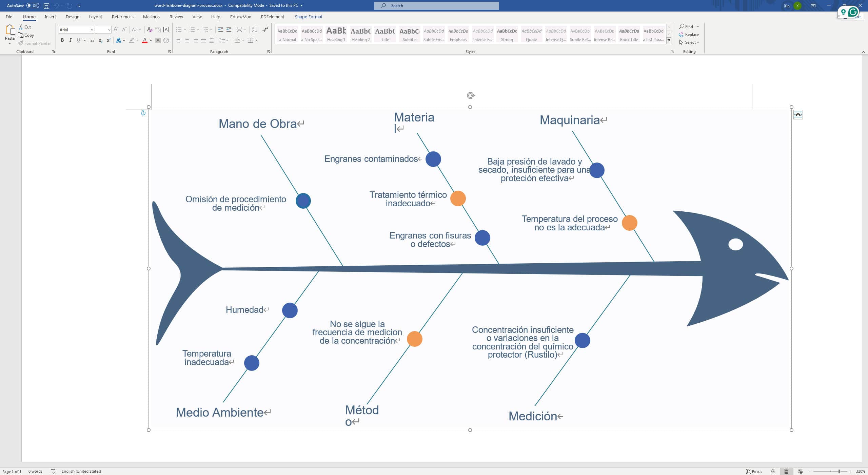868x475 pixels.
Task: Click the Increase Indent icon
Action: tap(229, 30)
